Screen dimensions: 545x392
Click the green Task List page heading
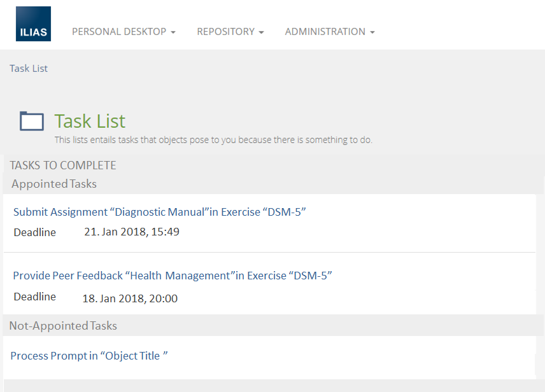tap(90, 121)
